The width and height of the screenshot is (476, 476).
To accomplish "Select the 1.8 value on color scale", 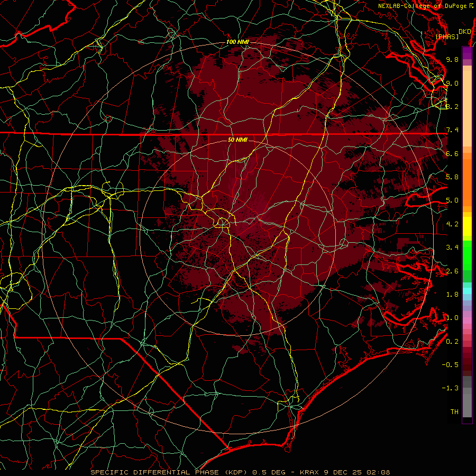I will tap(452, 295).
